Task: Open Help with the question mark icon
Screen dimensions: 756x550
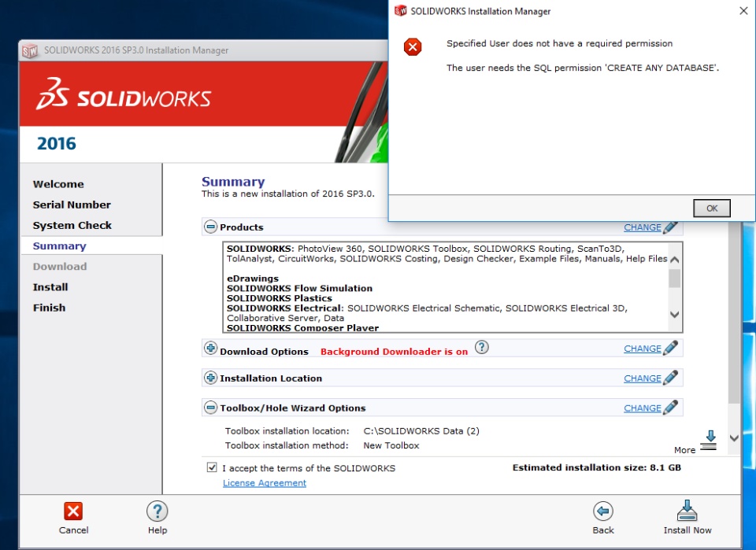Action: pyautogui.click(x=157, y=511)
